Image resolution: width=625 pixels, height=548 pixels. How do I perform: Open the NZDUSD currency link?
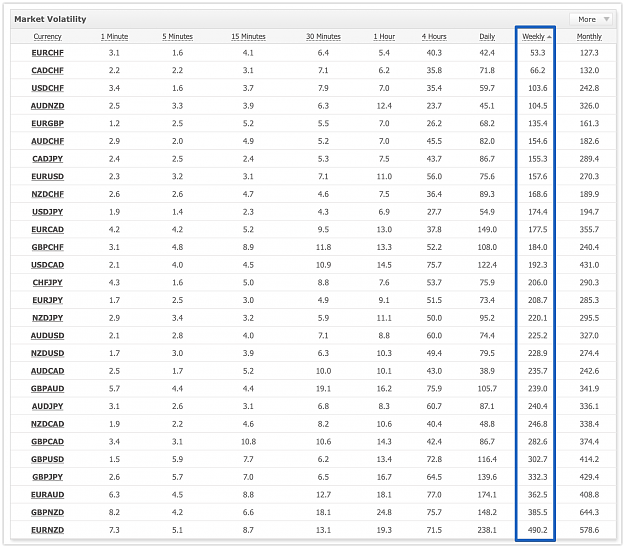[x=47, y=353]
